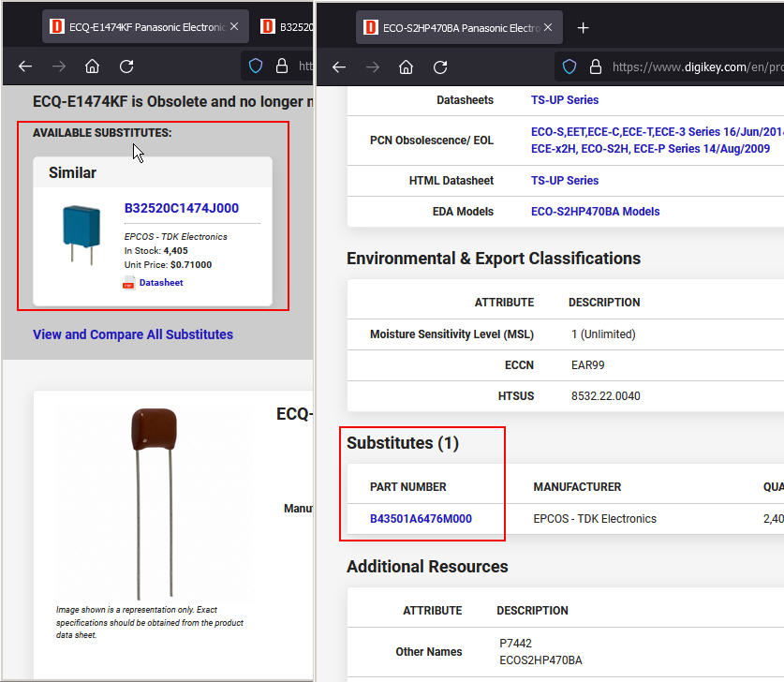Select the P7442 other name
784x682 pixels.
pyautogui.click(x=515, y=644)
